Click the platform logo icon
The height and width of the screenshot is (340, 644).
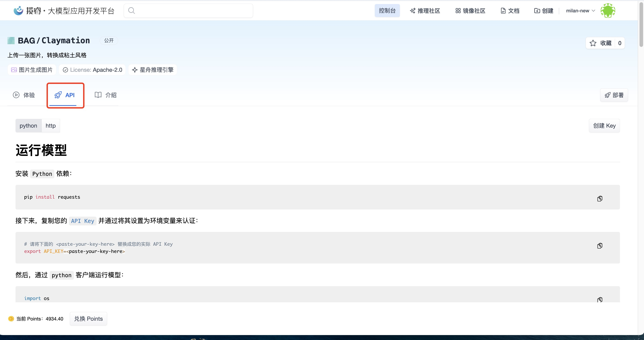[x=18, y=11]
